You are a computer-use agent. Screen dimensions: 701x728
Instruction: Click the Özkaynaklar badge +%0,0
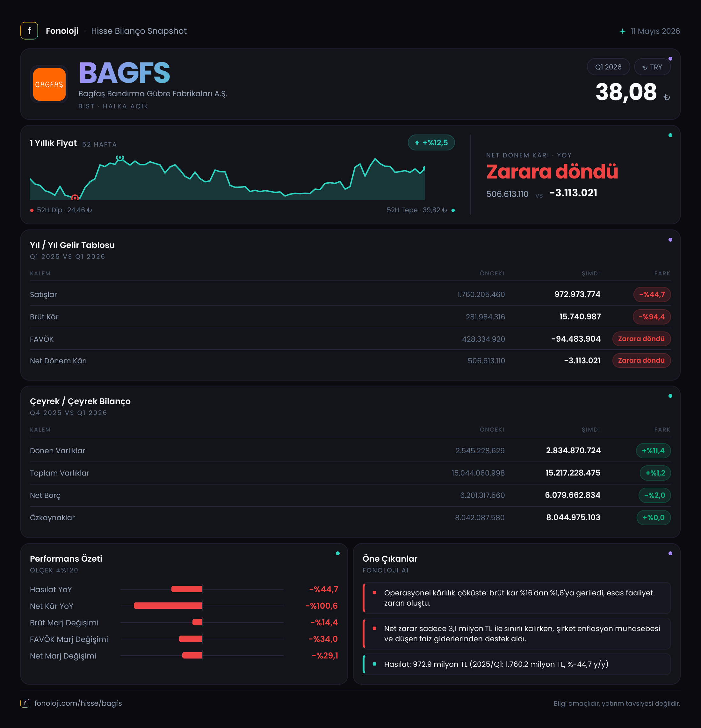pyautogui.click(x=654, y=517)
